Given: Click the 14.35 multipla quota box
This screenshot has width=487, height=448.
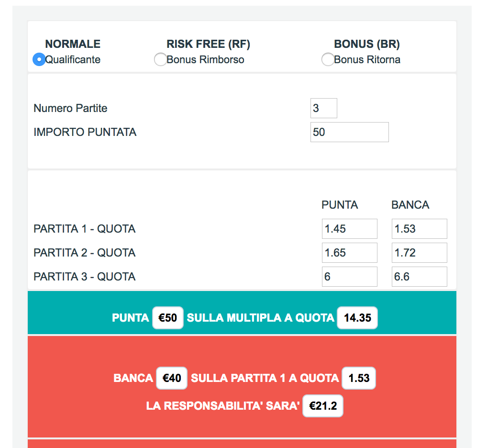Looking at the screenshot, I should 357,318.
